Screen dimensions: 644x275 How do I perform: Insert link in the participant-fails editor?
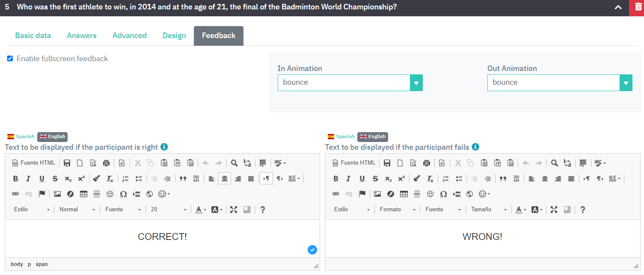[x=335, y=194]
